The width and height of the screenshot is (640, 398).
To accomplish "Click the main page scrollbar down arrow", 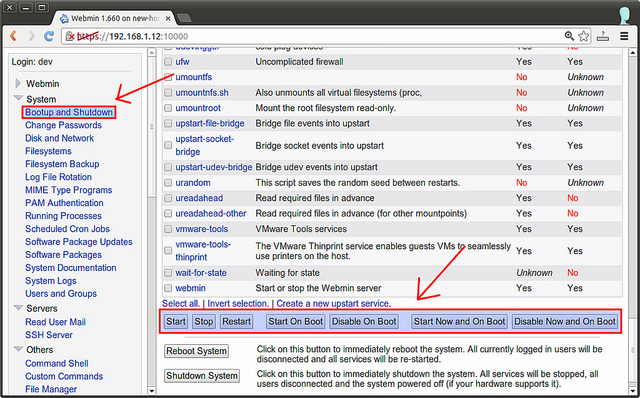I will (x=632, y=391).
